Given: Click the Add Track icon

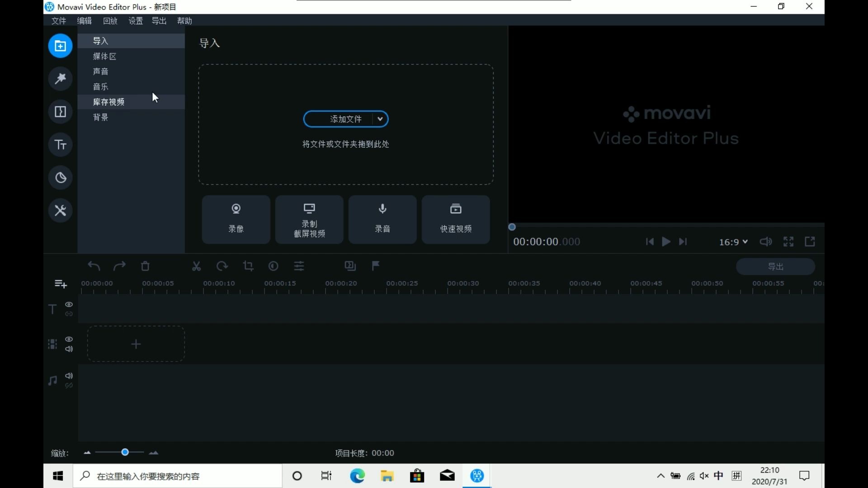Looking at the screenshot, I should 61,284.
